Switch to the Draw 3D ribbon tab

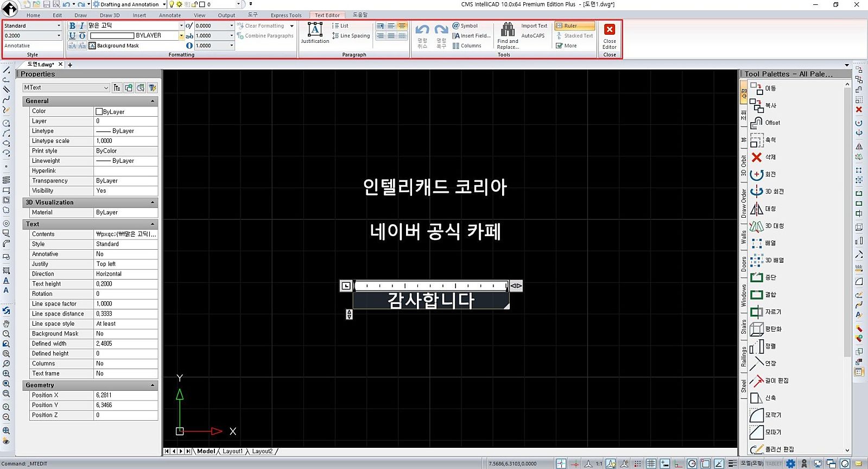click(x=110, y=15)
